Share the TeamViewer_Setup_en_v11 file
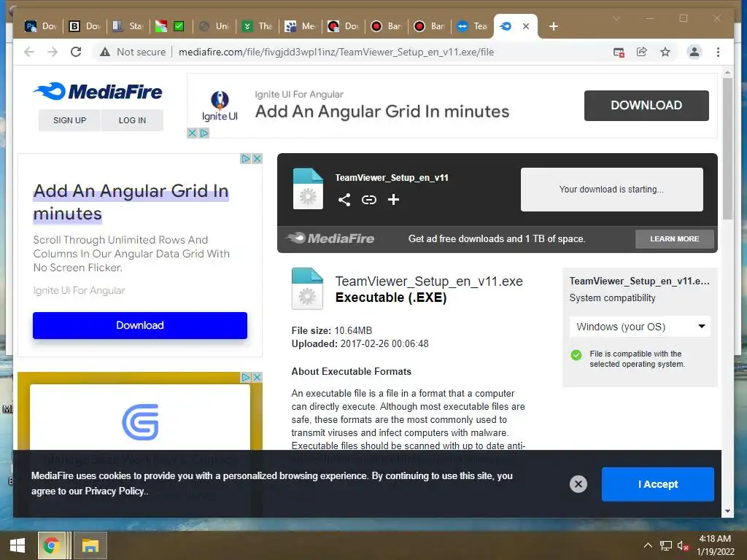 344,200
